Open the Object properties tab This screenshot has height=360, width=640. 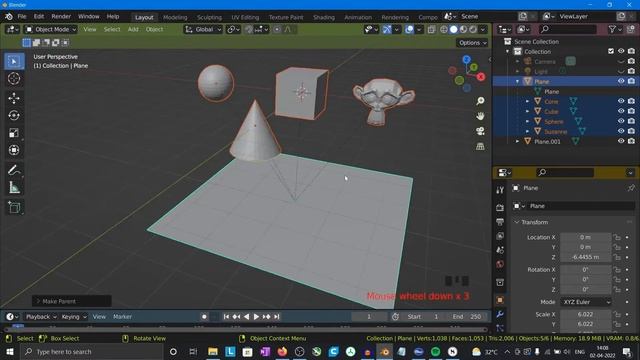[x=500, y=300]
